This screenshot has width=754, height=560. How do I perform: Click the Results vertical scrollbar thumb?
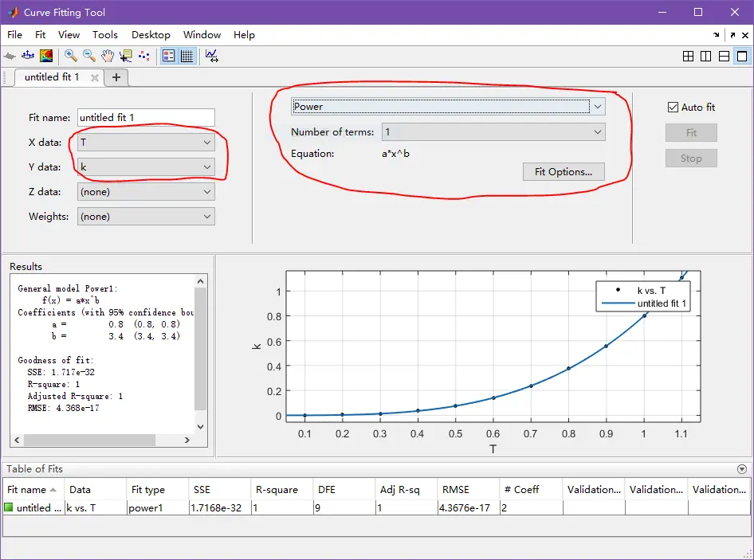(x=201, y=348)
